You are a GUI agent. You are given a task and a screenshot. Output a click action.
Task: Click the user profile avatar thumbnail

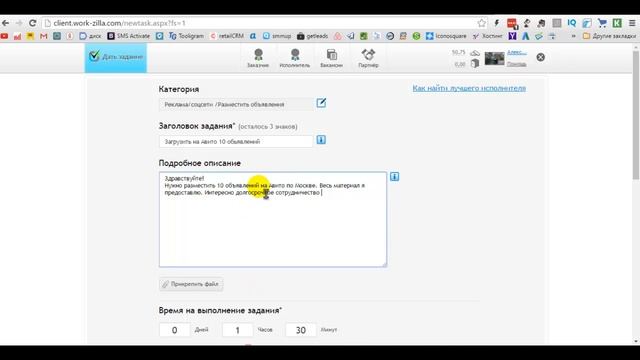pyautogui.click(x=494, y=58)
